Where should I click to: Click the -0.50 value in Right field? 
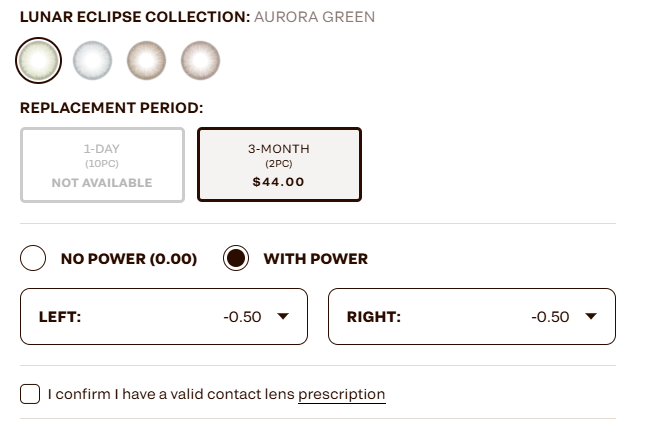click(550, 317)
